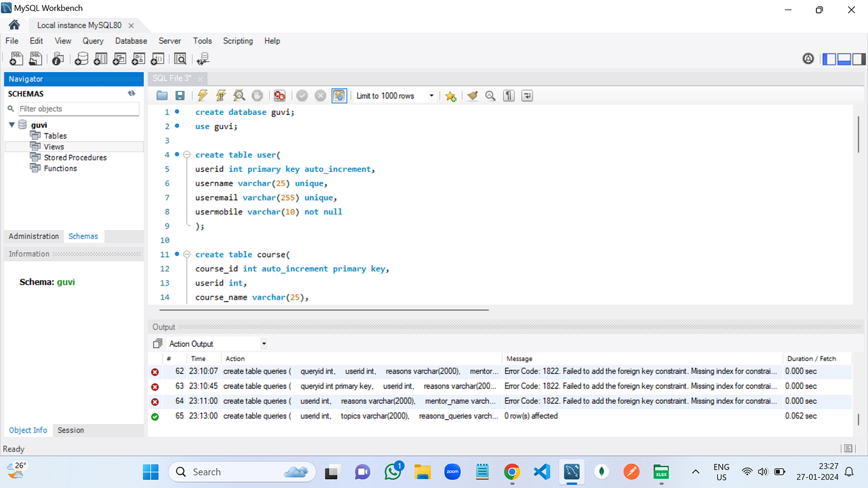Select Views under the guvi schema

click(x=54, y=146)
